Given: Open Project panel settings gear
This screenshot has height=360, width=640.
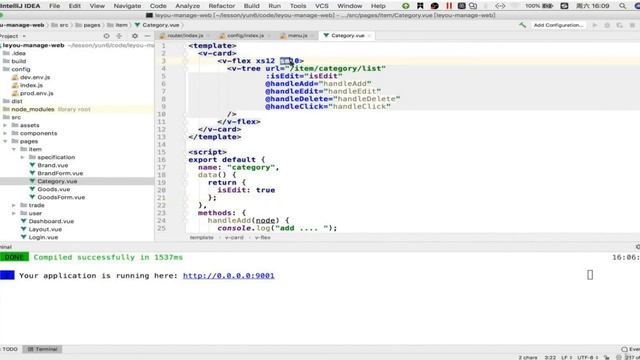Looking at the screenshot, I should (x=135, y=36).
